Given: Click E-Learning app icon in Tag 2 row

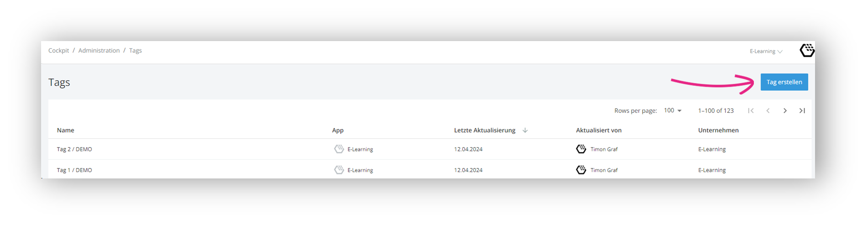Looking at the screenshot, I should pyautogui.click(x=339, y=149).
